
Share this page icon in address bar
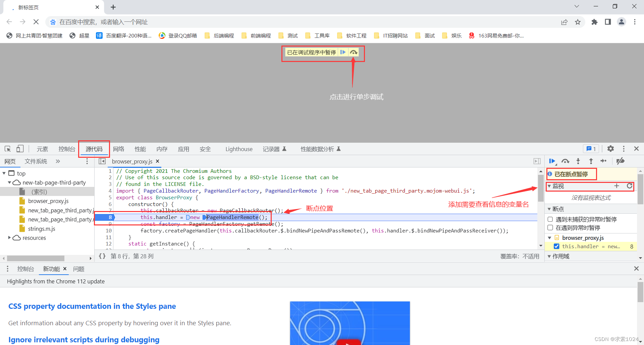pyautogui.click(x=564, y=22)
